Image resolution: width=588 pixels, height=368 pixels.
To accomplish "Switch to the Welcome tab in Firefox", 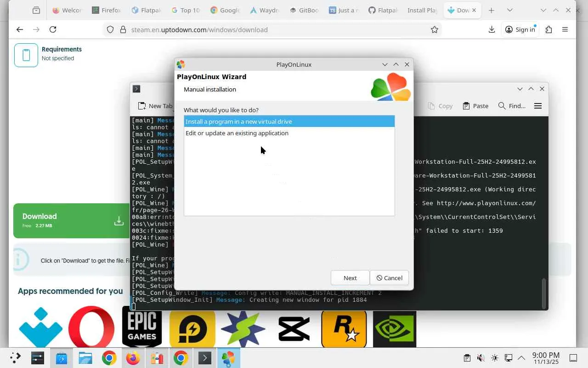I will click(x=67, y=10).
